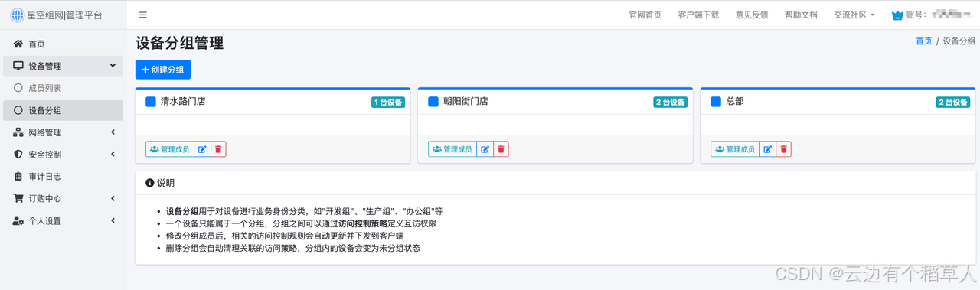Open 意见反馈 link
The image size is (980, 290).
pos(752,15)
